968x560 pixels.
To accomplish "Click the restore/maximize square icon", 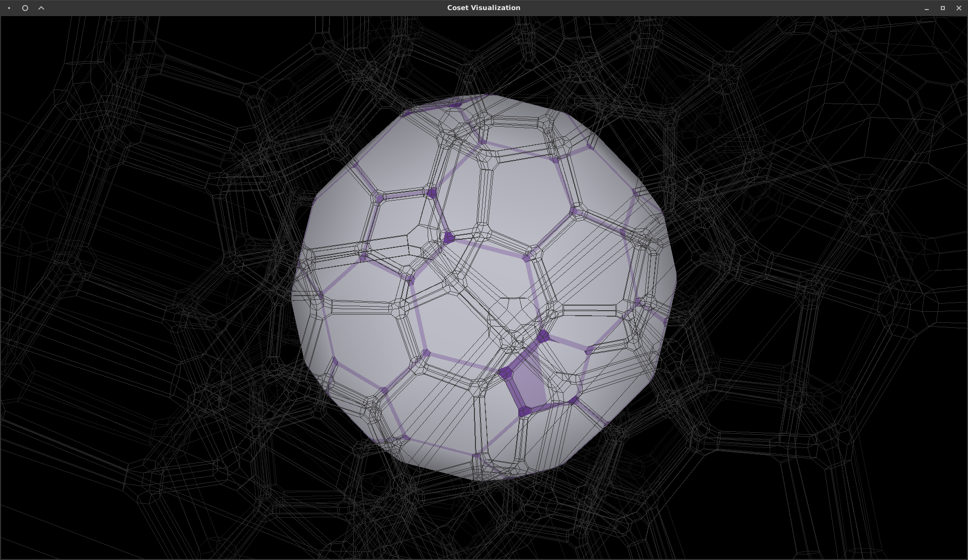I will (943, 8).
